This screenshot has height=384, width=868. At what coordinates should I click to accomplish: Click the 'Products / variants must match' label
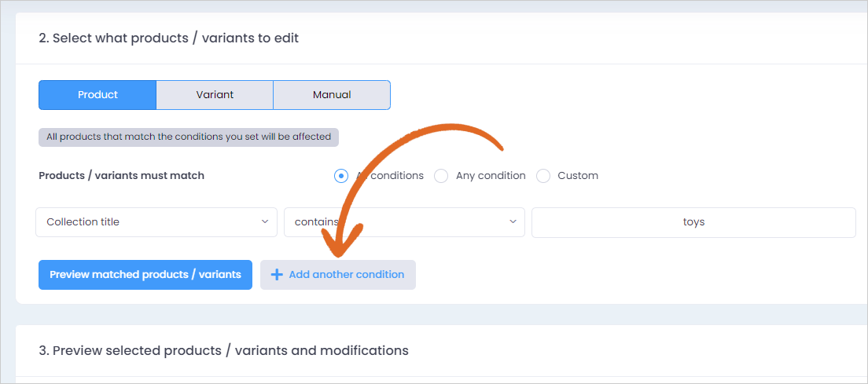122,176
